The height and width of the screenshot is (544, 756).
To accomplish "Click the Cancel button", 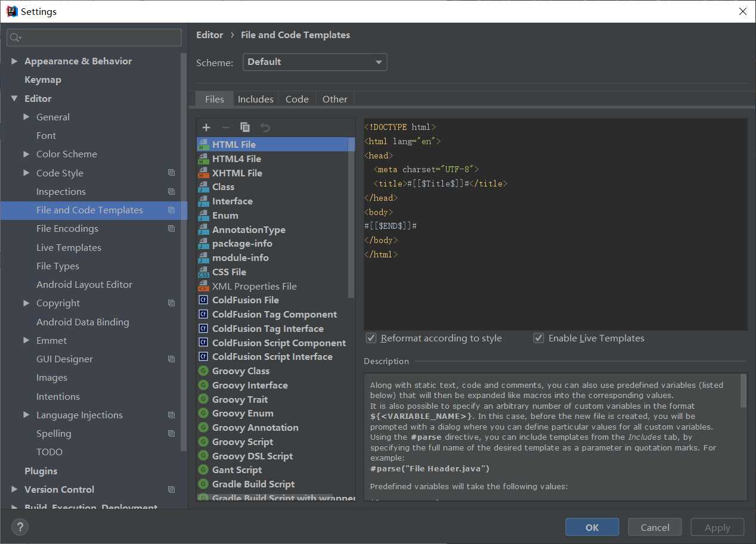I will coord(655,527).
